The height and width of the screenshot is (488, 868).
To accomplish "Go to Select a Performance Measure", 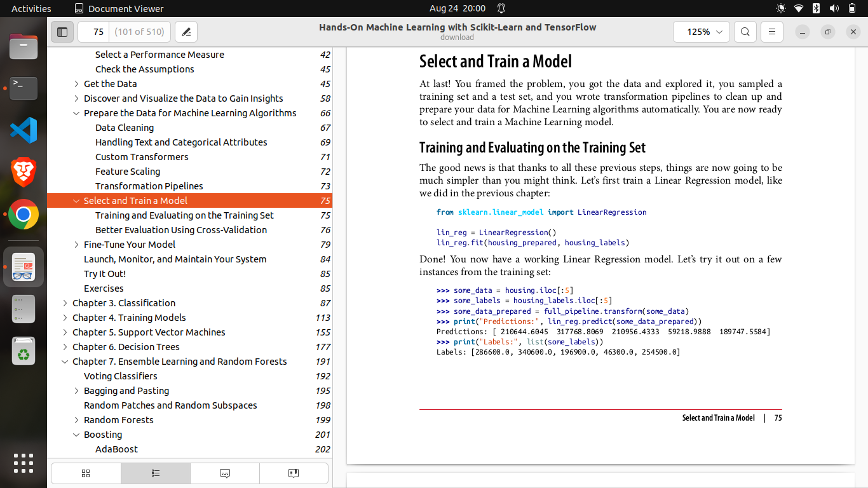I will click(159, 55).
